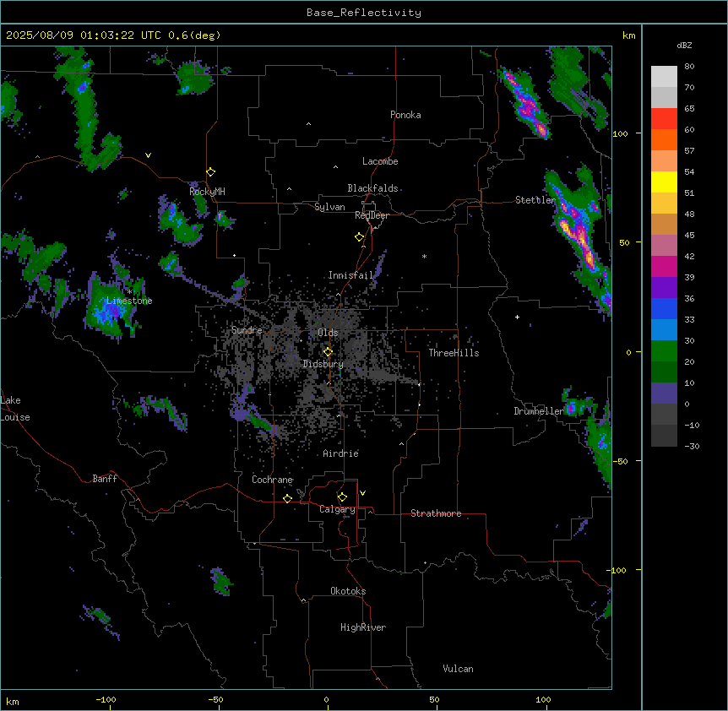The width and height of the screenshot is (728, 711).
Task: Click the white asterisk marker east of Innisfail
Action: coord(424,256)
